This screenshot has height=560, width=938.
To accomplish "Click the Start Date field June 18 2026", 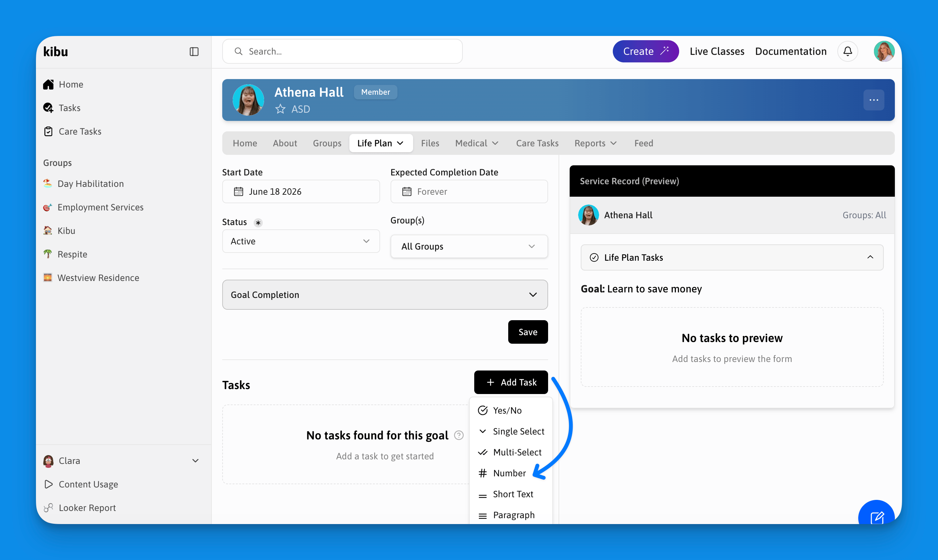I will coord(301,192).
